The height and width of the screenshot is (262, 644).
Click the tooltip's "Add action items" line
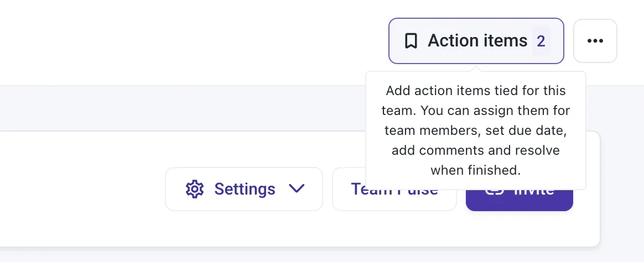click(475, 91)
